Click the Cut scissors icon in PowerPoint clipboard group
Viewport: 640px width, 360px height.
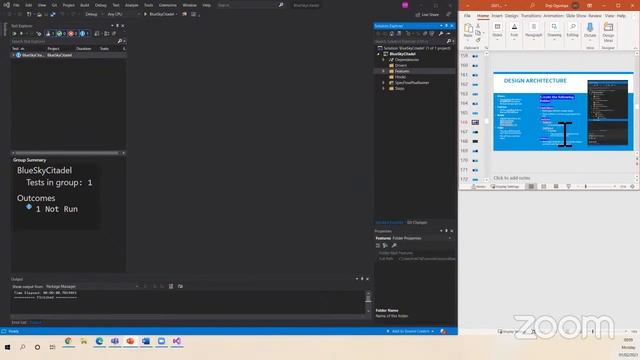[478, 26]
